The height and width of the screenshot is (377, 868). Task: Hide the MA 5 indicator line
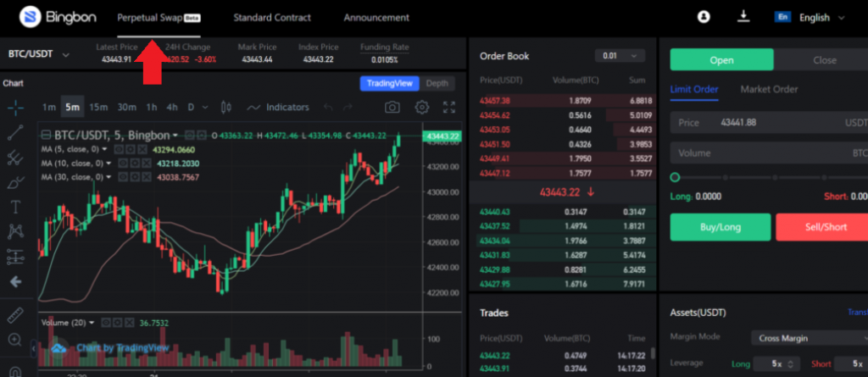click(x=118, y=149)
